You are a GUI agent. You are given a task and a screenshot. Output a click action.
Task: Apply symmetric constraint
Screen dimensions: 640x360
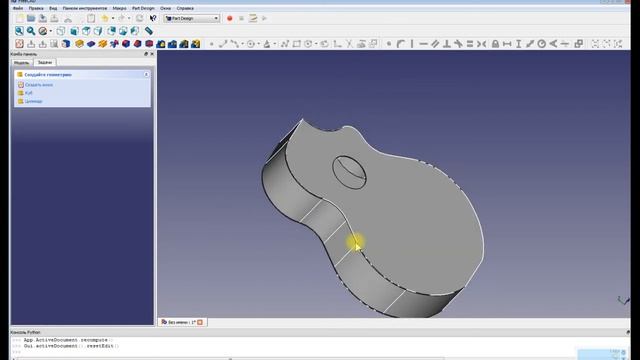pyautogui.click(x=482, y=44)
